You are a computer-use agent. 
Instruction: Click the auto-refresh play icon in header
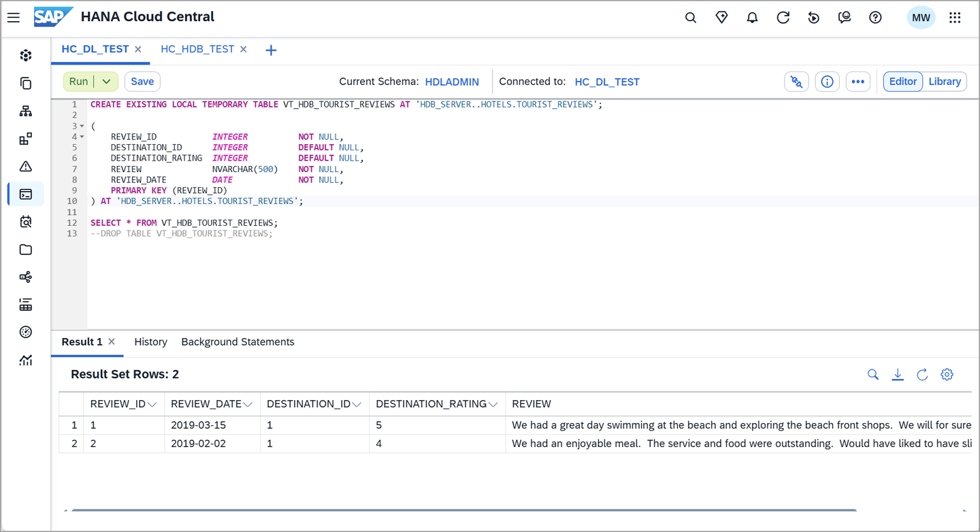pos(814,18)
